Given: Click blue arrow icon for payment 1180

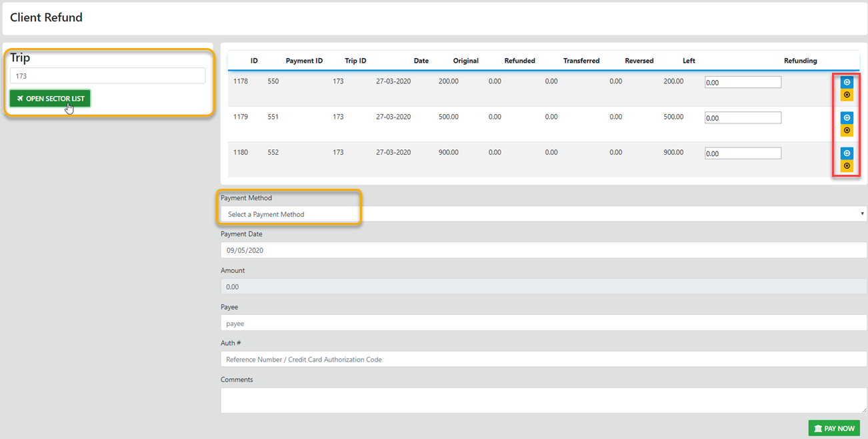Looking at the screenshot, I should pyautogui.click(x=847, y=153).
